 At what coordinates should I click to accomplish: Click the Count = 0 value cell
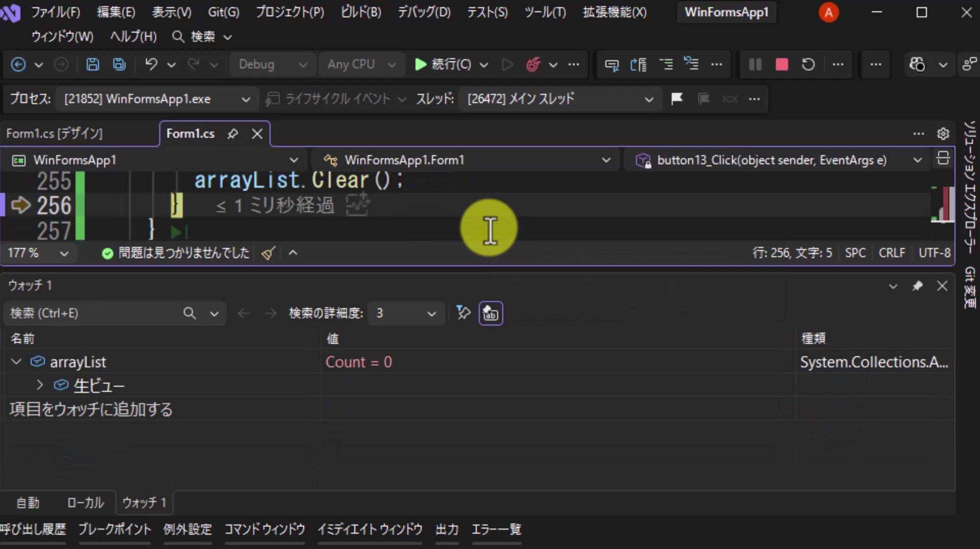tap(558, 362)
